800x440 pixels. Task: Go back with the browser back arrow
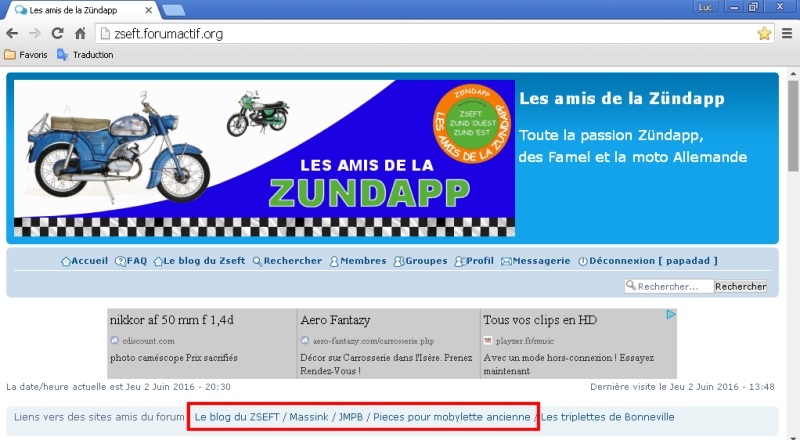pyautogui.click(x=12, y=34)
